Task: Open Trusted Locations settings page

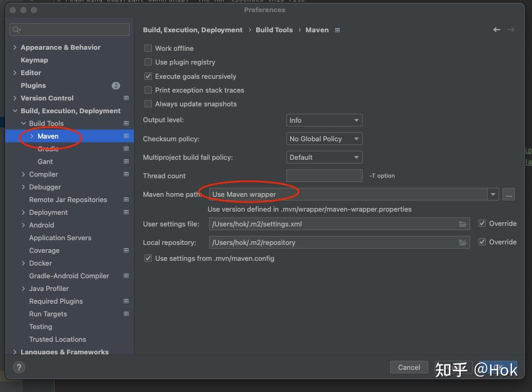Action: 57,339
